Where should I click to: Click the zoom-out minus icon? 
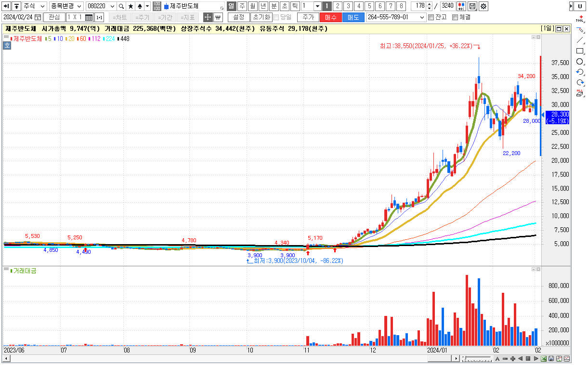tap(505, 359)
